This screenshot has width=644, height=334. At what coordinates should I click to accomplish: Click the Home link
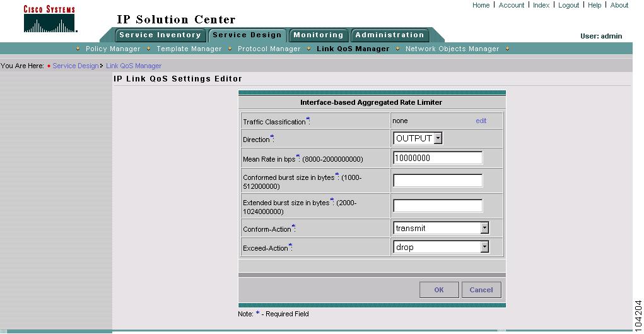point(481,5)
